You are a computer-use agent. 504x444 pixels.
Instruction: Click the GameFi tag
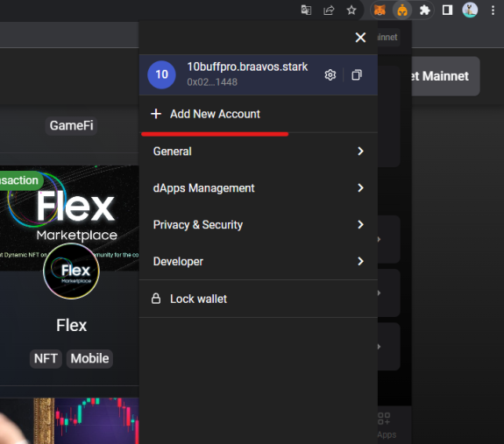click(x=71, y=125)
